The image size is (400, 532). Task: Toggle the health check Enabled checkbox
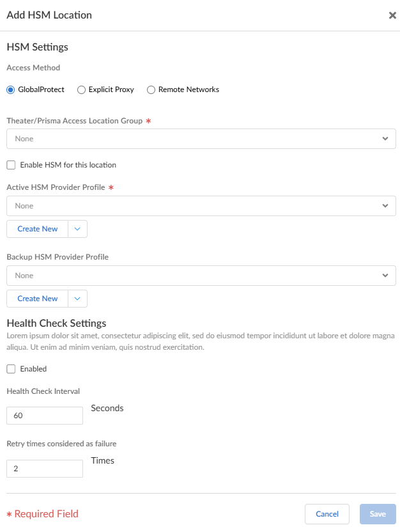(11, 369)
